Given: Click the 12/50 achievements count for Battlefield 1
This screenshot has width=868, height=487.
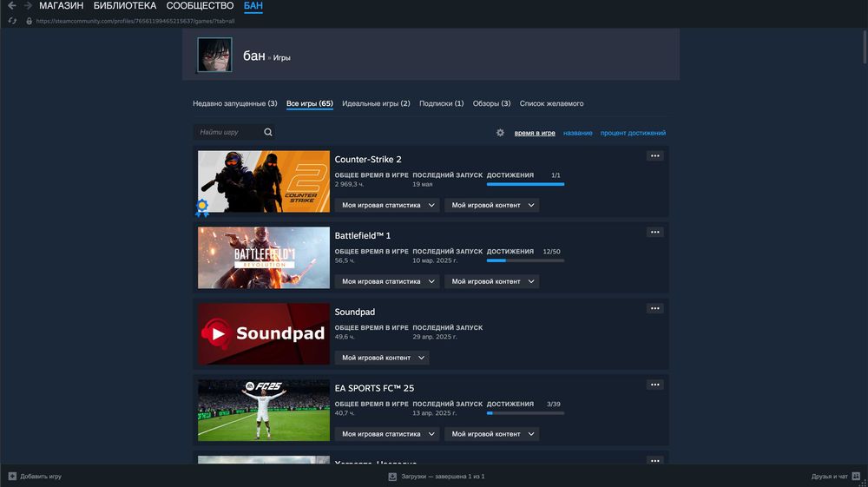Looking at the screenshot, I should point(551,251).
